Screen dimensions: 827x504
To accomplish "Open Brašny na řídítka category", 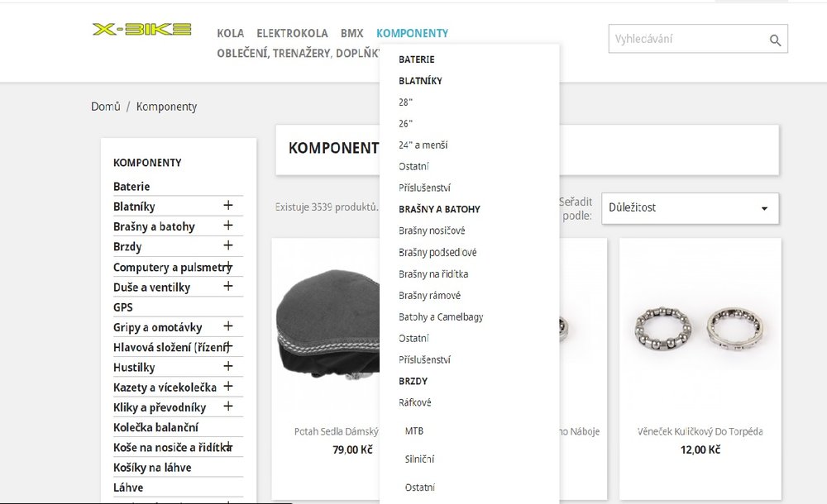I will pos(433,274).
